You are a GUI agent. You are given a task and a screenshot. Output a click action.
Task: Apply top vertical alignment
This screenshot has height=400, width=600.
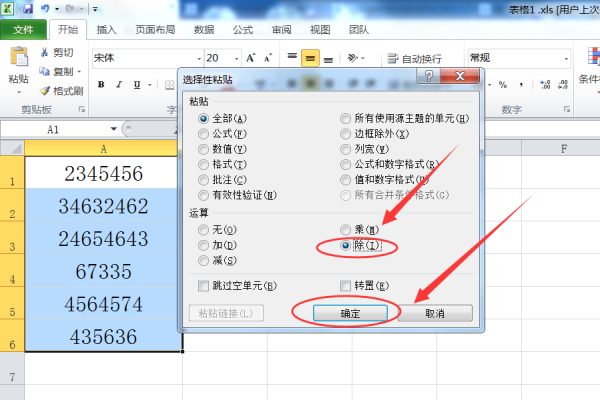[292, 58]
